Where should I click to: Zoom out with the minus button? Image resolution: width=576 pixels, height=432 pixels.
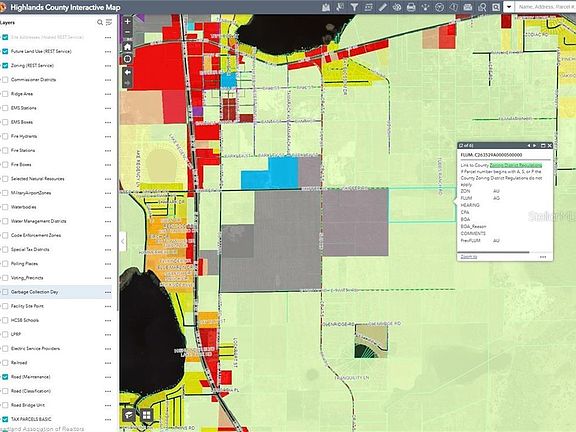pos(127,32)
